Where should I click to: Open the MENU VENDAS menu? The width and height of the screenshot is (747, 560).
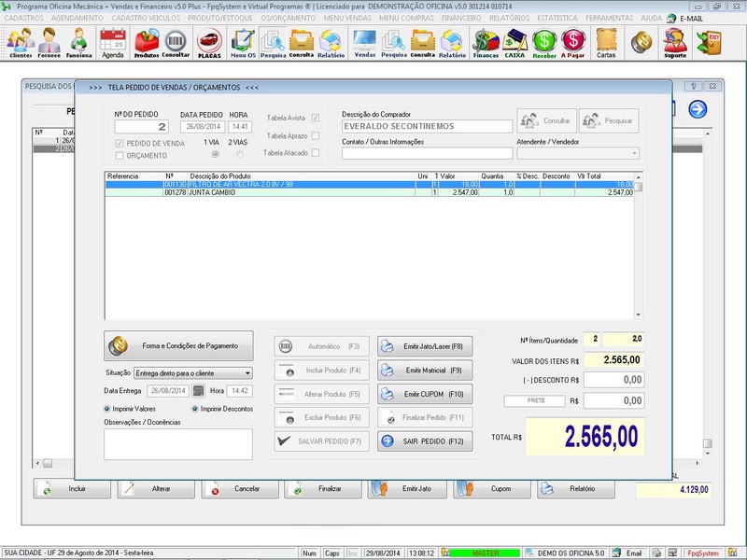tap(347, 18)
